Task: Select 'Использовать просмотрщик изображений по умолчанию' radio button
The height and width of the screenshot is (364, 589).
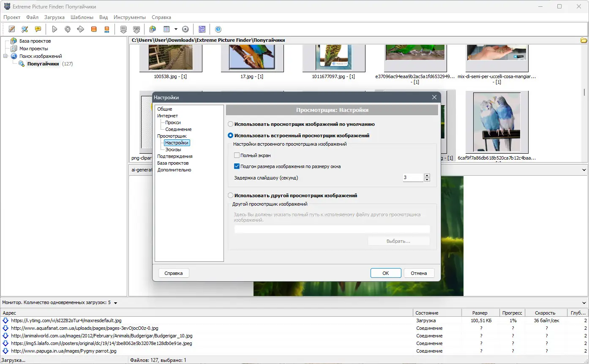Action: coord(230,124)
